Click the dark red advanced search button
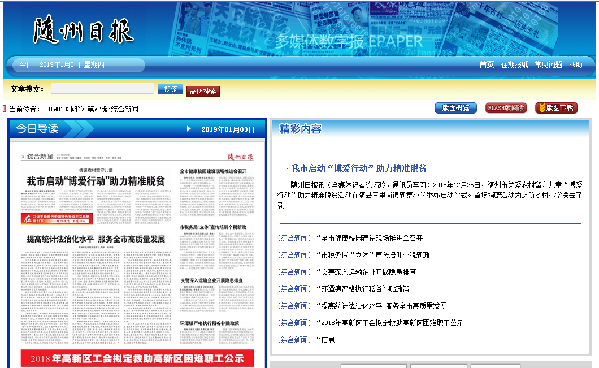Screen dimensions: 599x368 point(203,91)
